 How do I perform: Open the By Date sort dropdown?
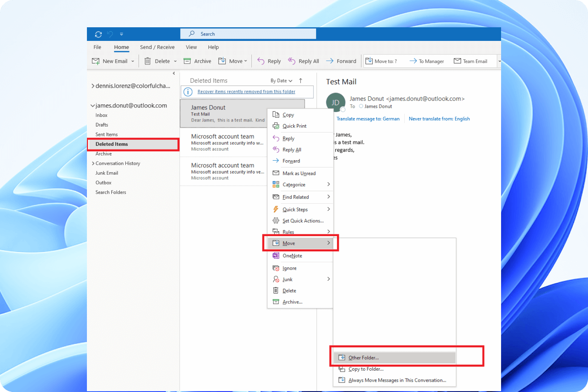[x=281, y=81]
